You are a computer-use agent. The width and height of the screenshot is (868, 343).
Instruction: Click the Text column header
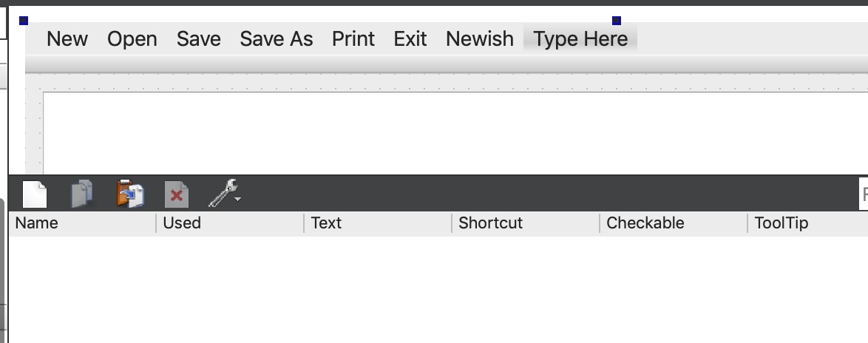(x=326, y=223)
